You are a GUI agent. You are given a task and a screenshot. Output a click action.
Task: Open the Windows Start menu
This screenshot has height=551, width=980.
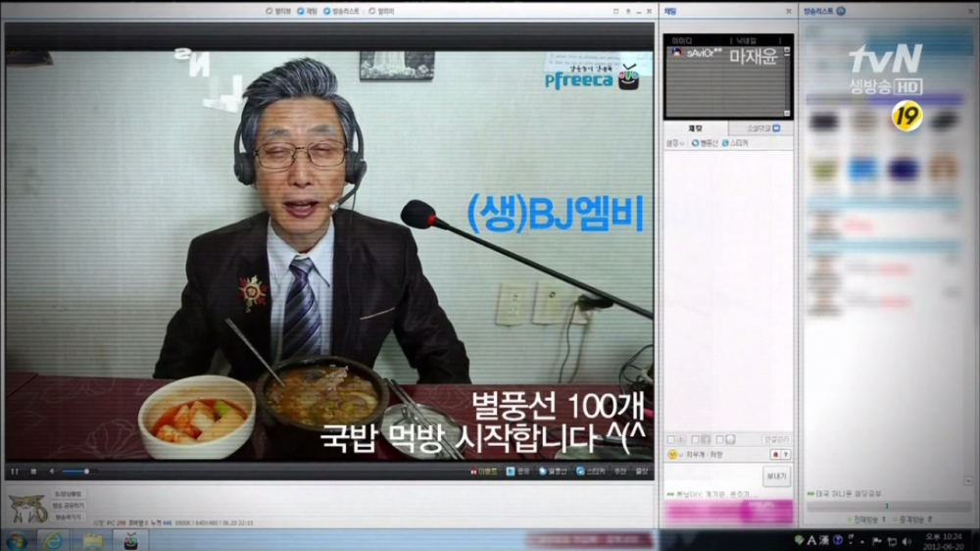[17, 540]
